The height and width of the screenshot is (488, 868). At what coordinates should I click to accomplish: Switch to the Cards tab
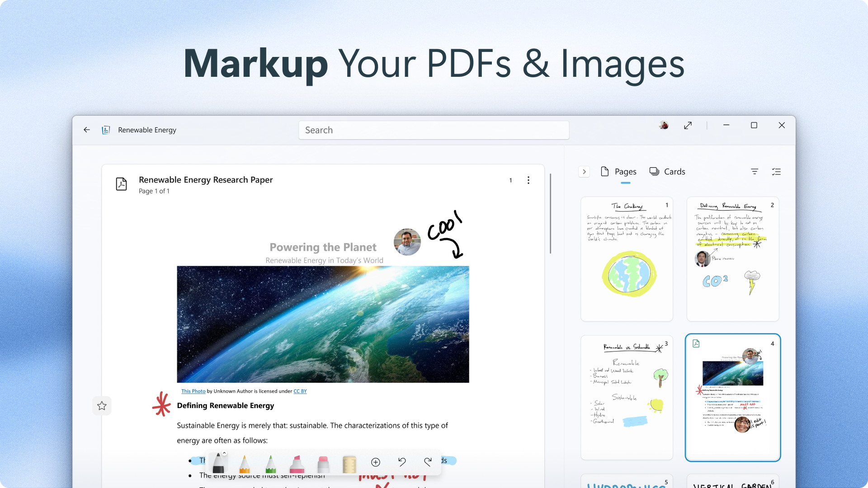coord(668,172)
